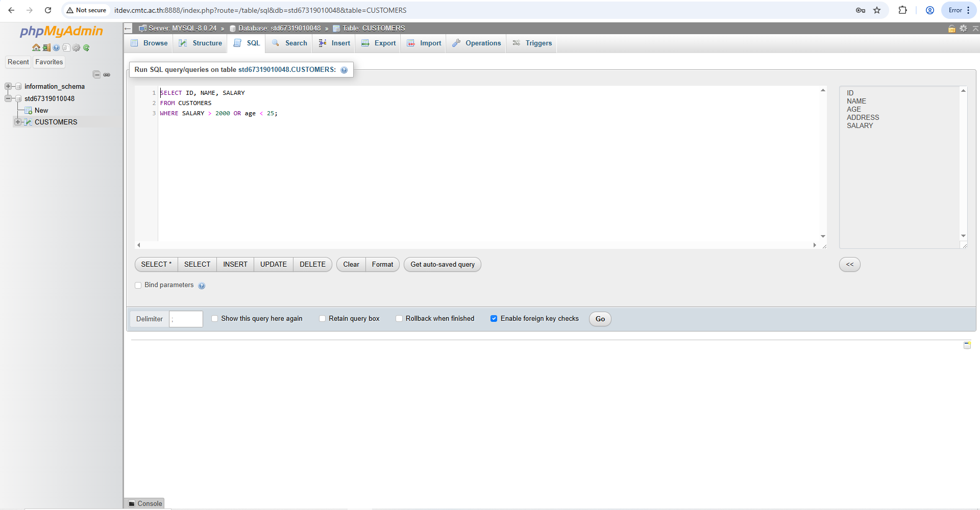Click the Log out door icon
Screen dimensions: 980x510
[46, 47]
